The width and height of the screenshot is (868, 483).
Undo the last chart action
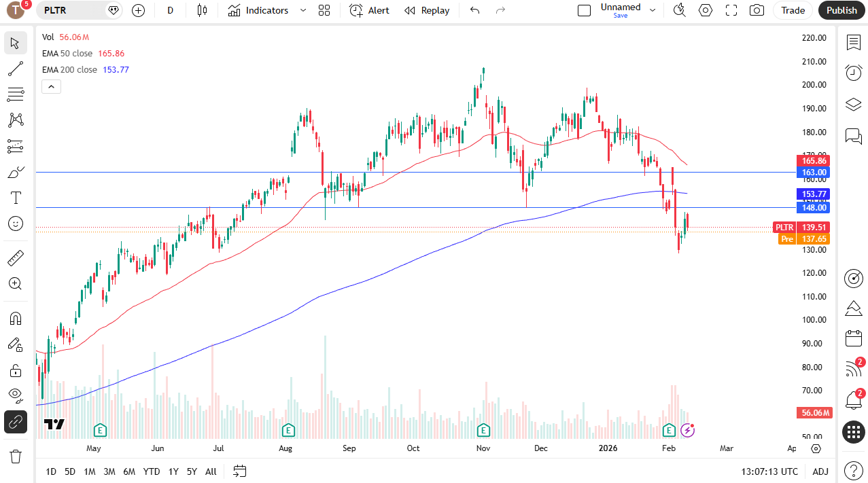pos(475,10)
